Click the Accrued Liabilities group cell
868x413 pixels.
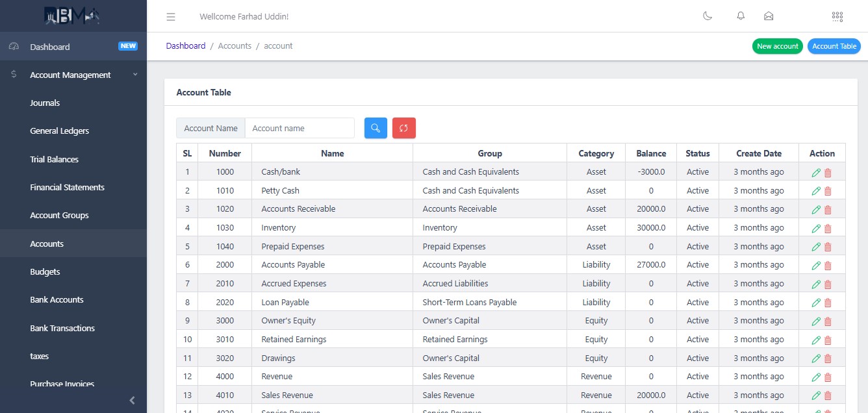[x=490, y=283]
